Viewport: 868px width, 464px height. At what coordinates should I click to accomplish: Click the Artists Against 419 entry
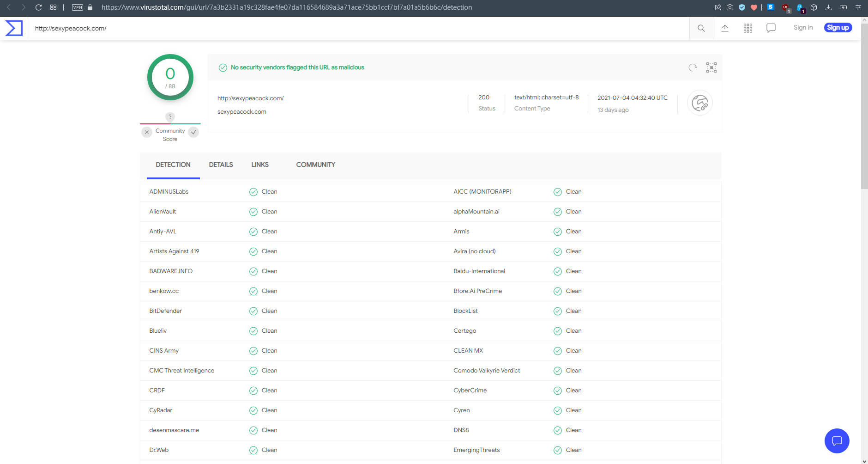click(174, 251)
